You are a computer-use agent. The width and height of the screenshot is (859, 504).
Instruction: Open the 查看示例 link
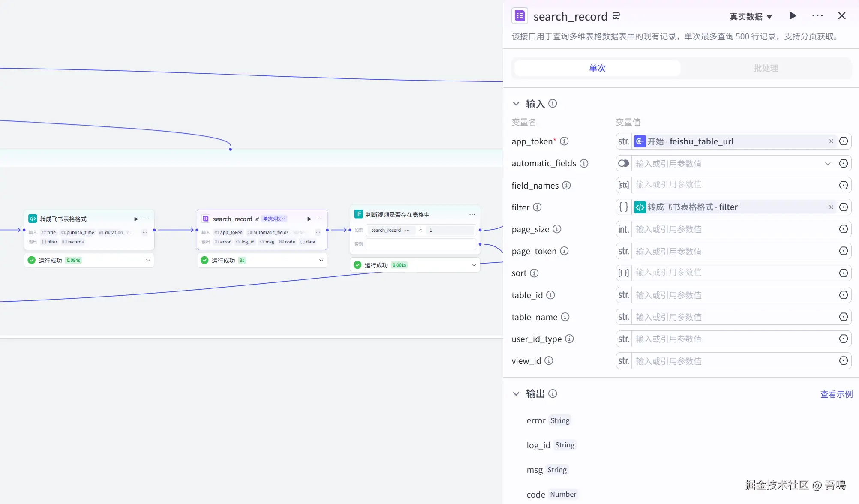click(836, 394)
